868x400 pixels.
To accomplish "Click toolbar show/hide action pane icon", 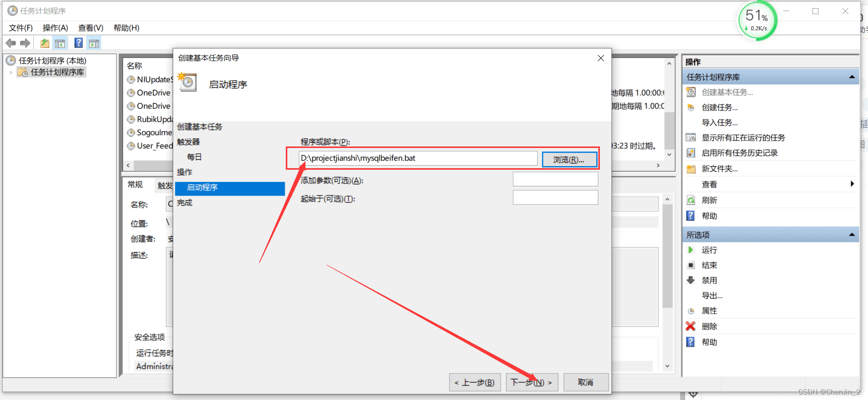I will click(x=94, y=43).
